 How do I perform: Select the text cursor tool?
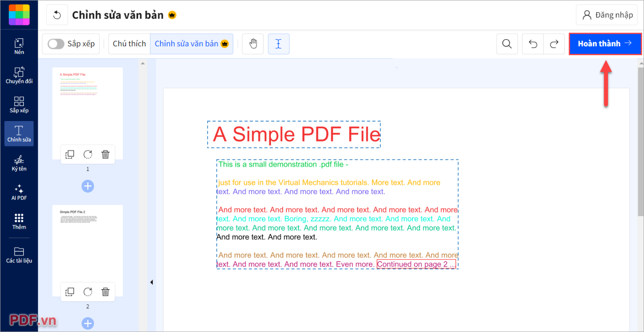tap(279, 44)
